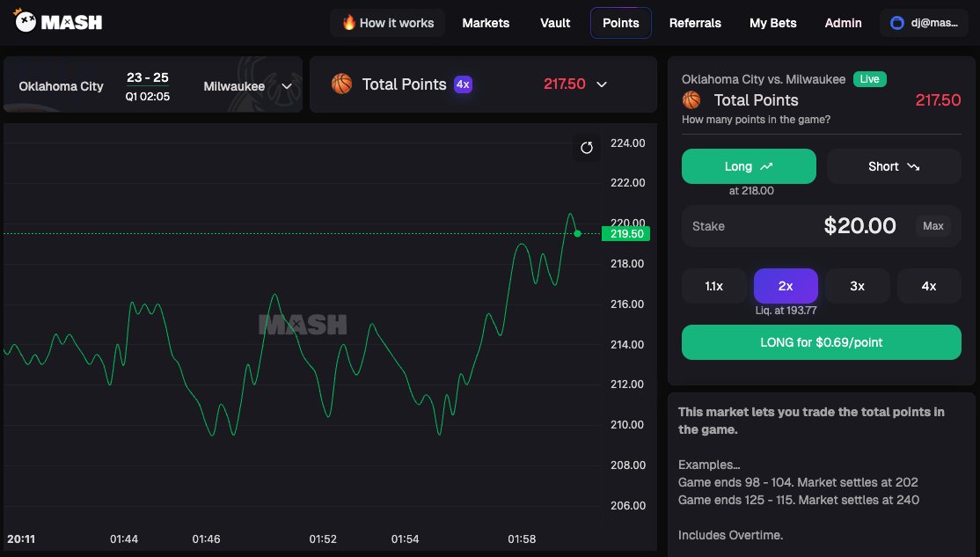Click the 4x leverage badge
This screenshot has height=557, width=980.
tap(463, 84)
